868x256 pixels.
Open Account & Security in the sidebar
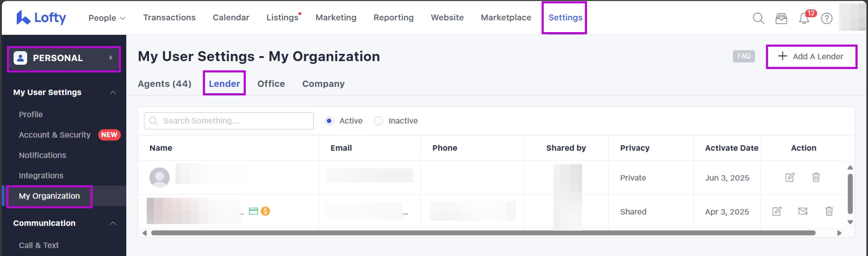pos(55,135)
